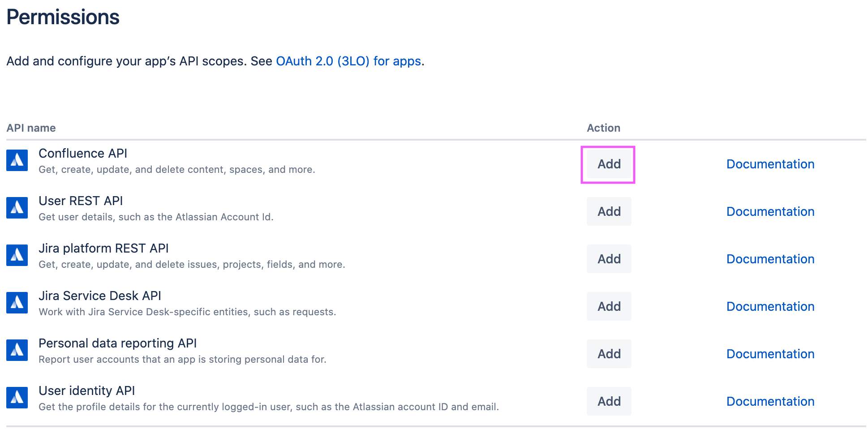Viewport: 868px width, 429px height.
Task: Click the icon beside Personal data reporting API
Action: tap(17, 350)
